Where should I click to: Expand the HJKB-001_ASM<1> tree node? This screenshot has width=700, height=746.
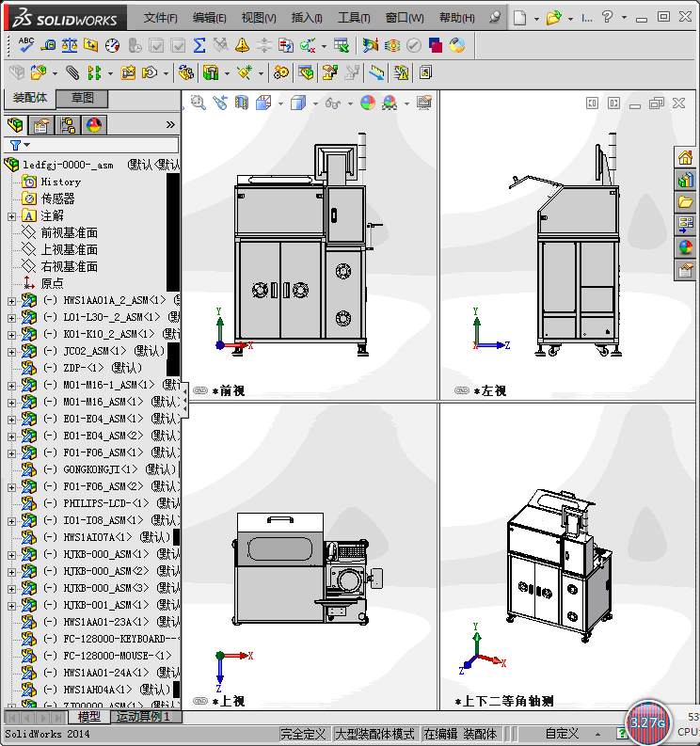[x=11, y=606]
